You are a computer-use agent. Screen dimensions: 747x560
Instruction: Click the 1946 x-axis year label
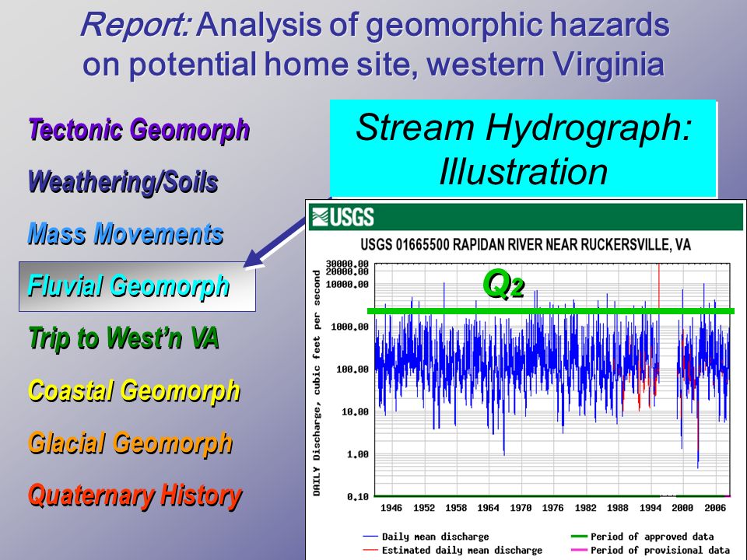click(x=391, y=508)
